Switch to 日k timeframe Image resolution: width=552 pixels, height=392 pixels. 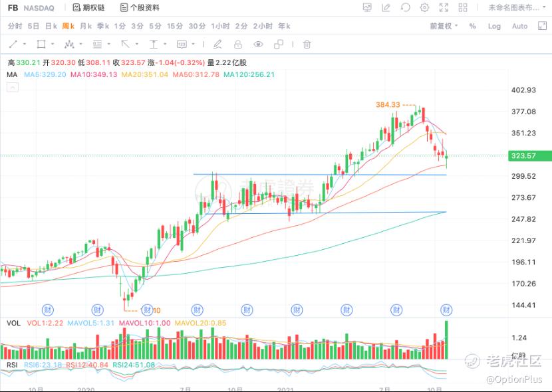pyautogui.click(x=51, y=26)
